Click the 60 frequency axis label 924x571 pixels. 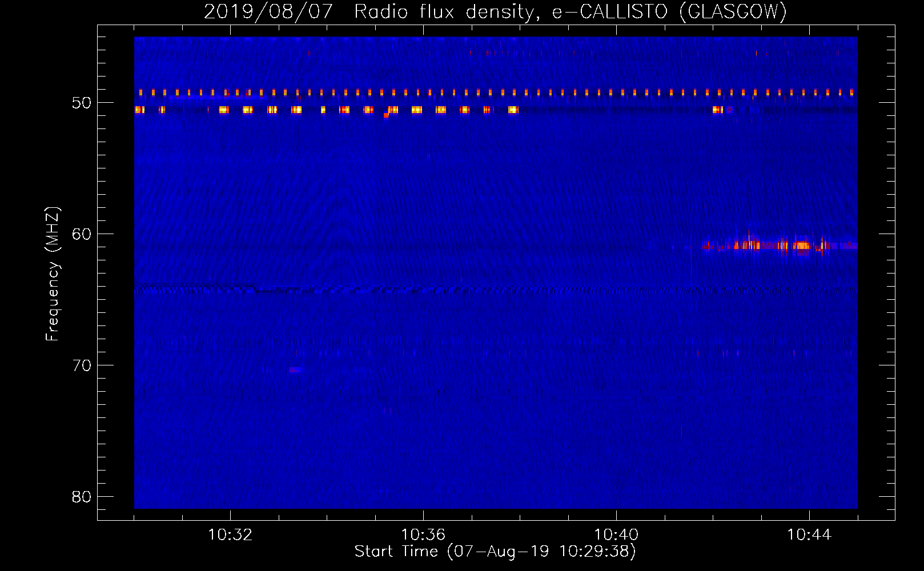point(82,234)
